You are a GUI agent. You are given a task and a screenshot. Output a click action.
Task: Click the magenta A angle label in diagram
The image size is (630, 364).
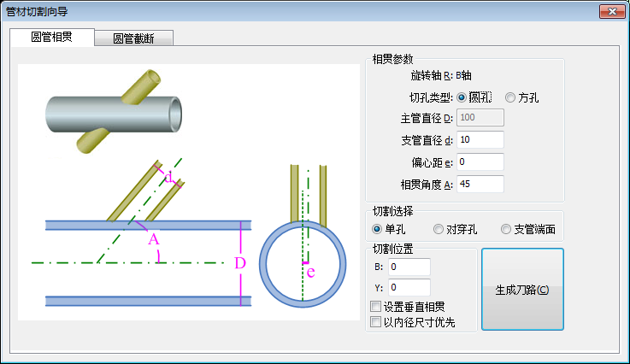pyautogui.click(x=154, y=239)
